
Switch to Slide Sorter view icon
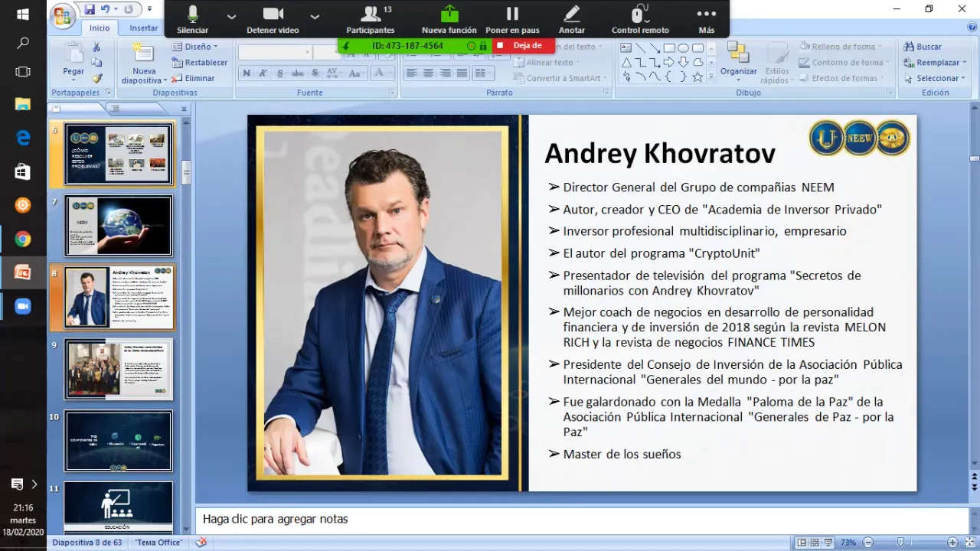coord(815,543)
